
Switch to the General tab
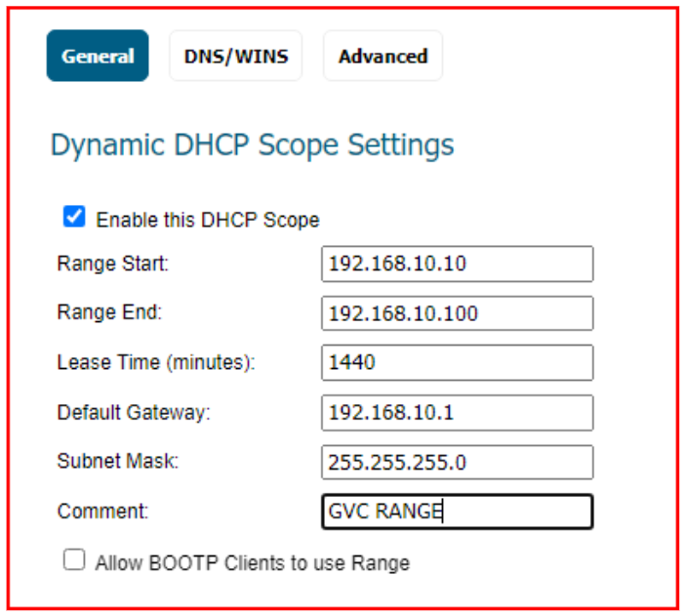[98, 56]
